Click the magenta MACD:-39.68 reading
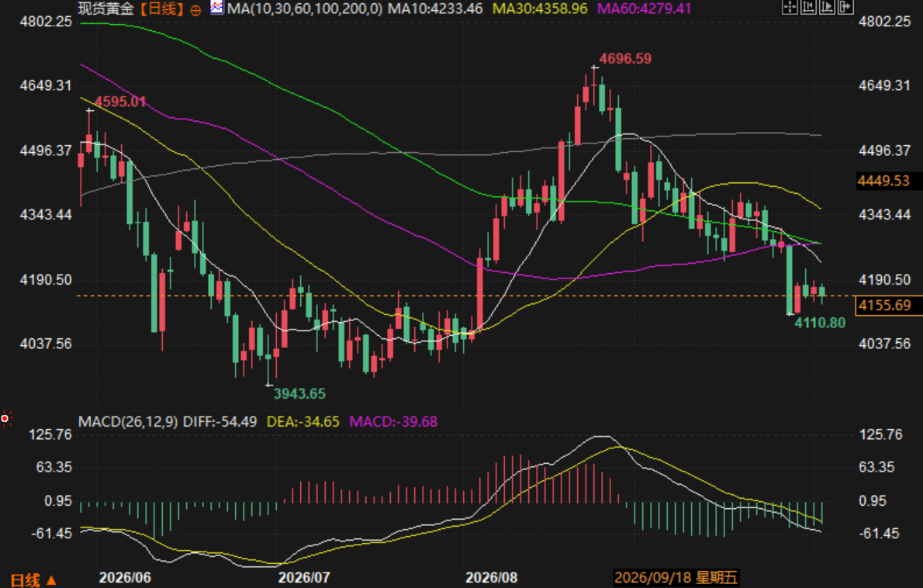923x588 pixels. (x=393, y=421)
